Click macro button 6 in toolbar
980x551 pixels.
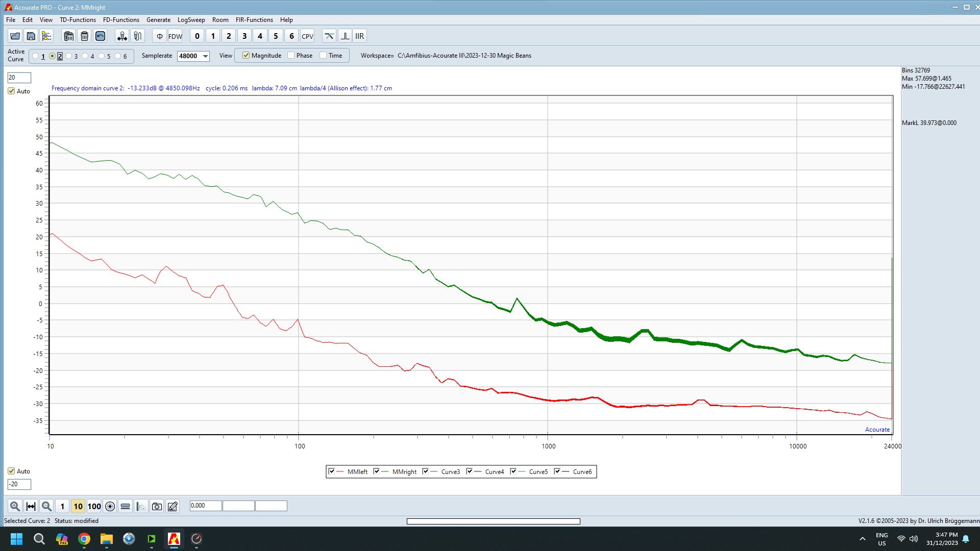pyautogui.click(x=291, y=36)
